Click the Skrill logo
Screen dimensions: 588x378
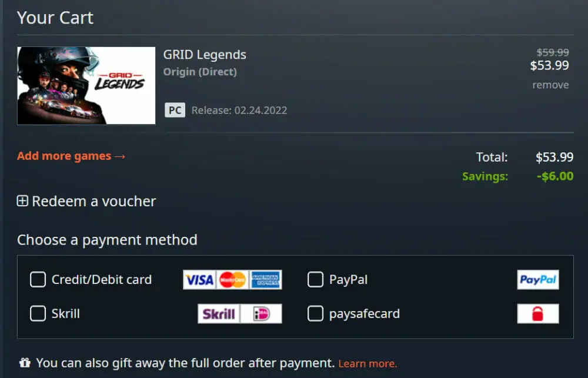[219, 313]
